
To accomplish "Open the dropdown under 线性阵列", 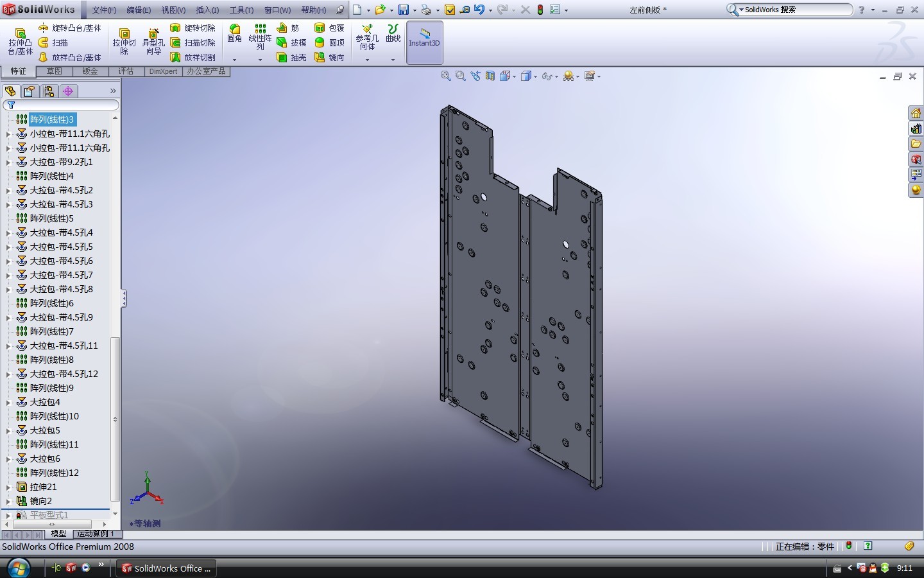I will (x=260, y=60).
